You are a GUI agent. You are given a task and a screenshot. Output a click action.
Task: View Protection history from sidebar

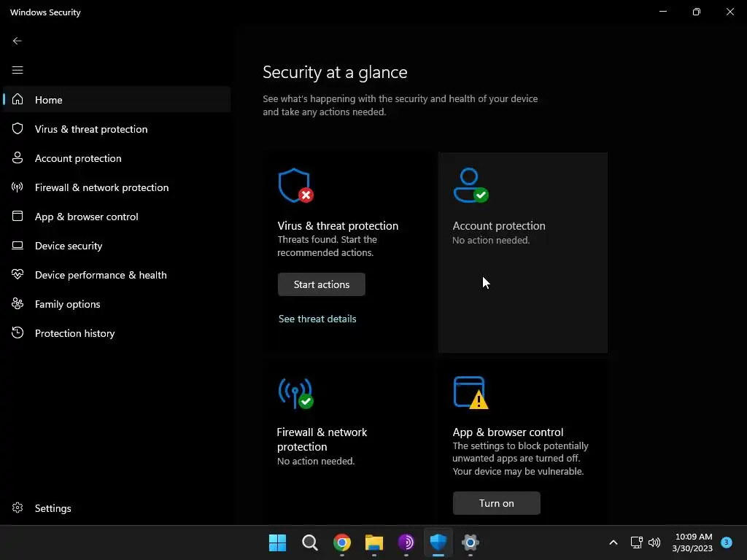pyautogui.click(x=75, y=333)
